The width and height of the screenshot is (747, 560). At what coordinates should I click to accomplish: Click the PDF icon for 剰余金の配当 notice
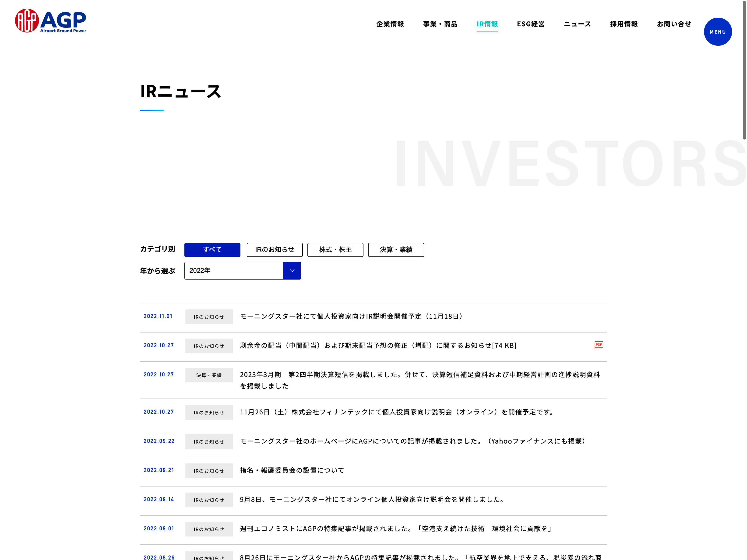coord(598,345)
